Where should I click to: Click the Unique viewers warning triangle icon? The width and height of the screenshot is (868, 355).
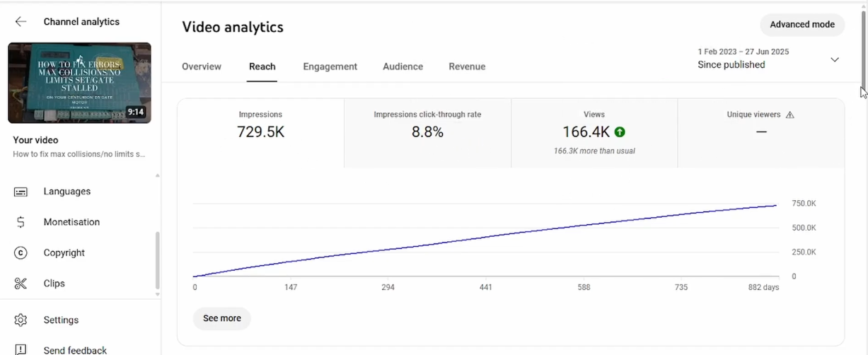[790, 115]
